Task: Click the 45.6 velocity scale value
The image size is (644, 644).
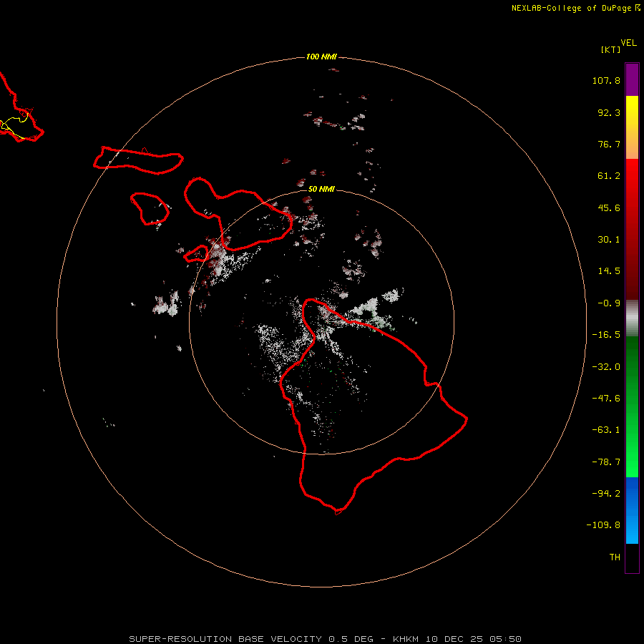Action: [609, 208]
